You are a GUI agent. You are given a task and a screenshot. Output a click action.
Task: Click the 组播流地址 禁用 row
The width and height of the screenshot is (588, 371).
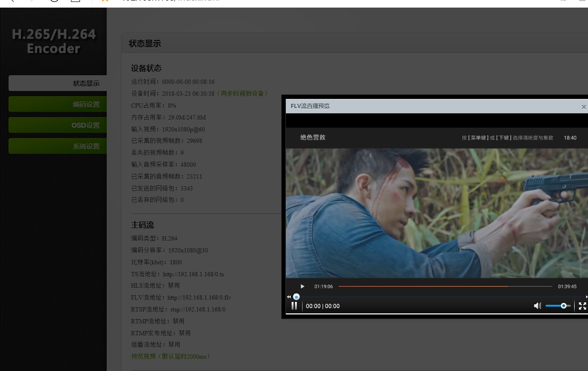156,344
